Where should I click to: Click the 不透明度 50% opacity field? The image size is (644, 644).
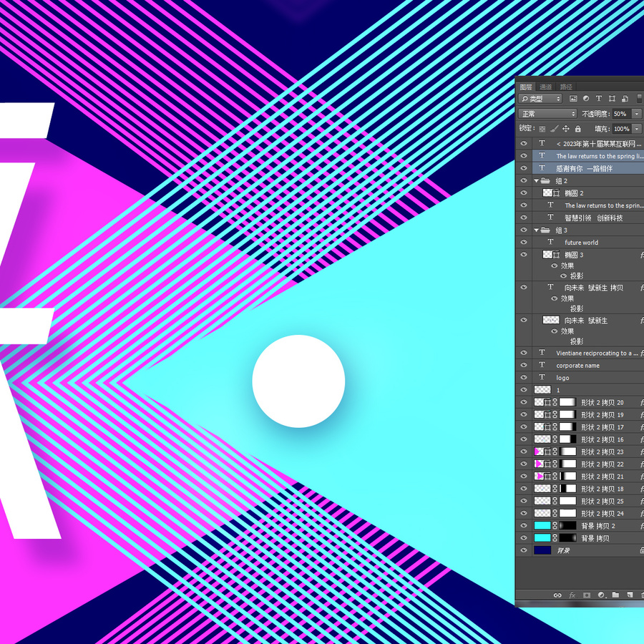[623, 114]
